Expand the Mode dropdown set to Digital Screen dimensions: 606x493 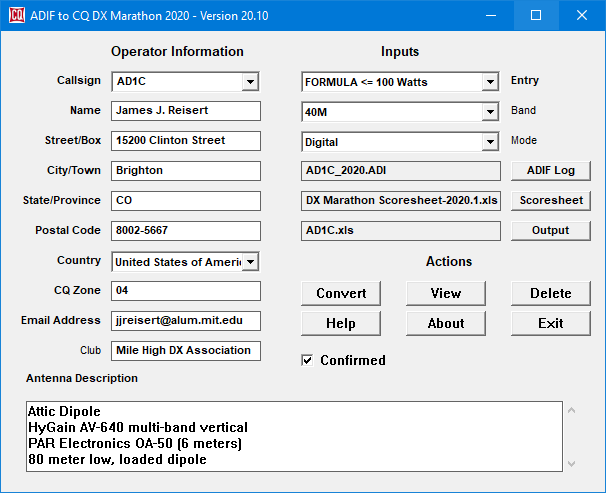(490, 142)
